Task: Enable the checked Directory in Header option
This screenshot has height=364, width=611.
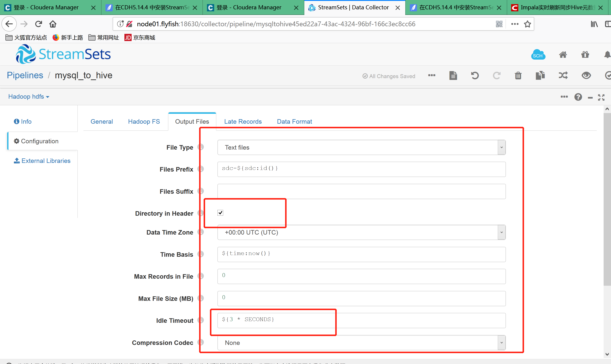Action: tap(220, 212)
